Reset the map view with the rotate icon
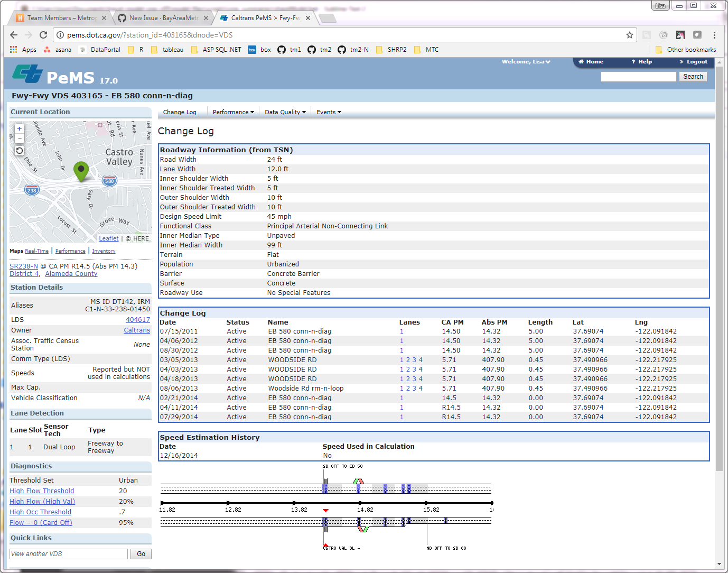The image size is (728, 573). (20, 151)
